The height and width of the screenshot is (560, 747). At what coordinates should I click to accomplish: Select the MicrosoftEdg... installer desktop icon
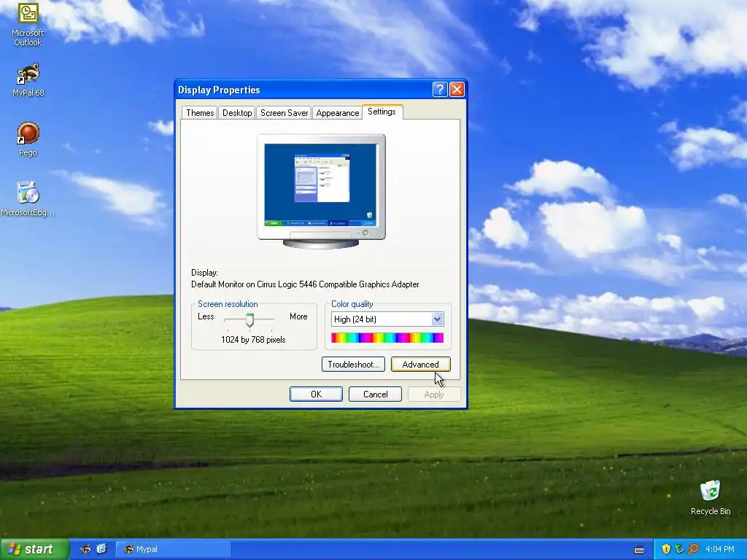coord(28,198)
